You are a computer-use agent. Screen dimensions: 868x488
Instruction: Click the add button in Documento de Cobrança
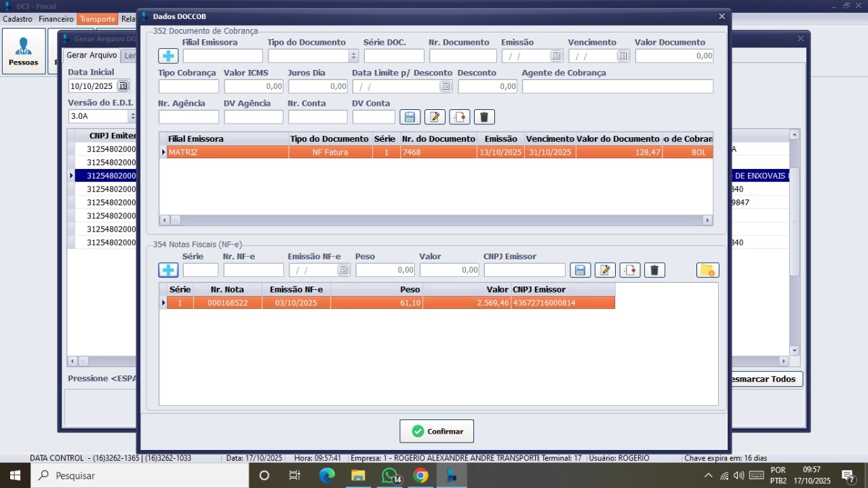pyautogui.click(x=167, y=56)
